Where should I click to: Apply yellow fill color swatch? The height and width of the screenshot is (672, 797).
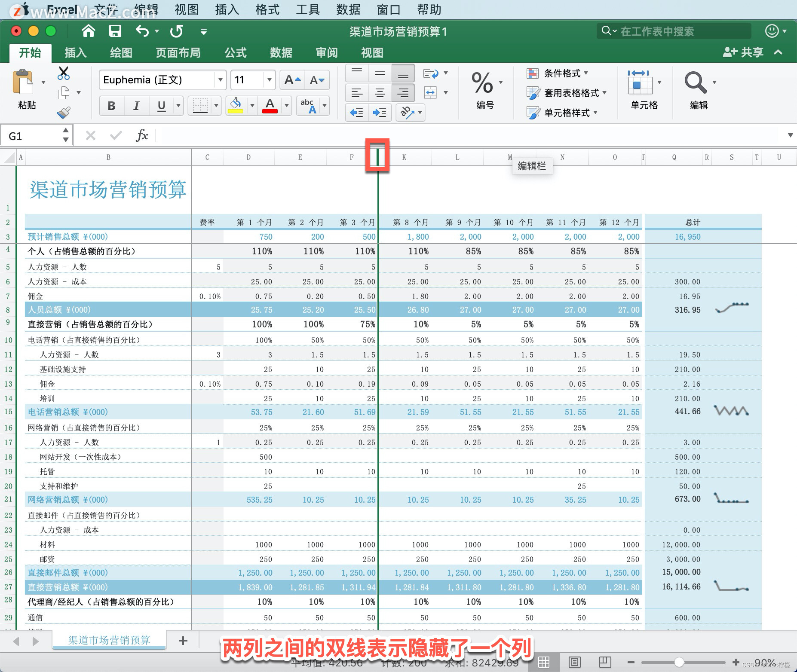tap(235, 111)
